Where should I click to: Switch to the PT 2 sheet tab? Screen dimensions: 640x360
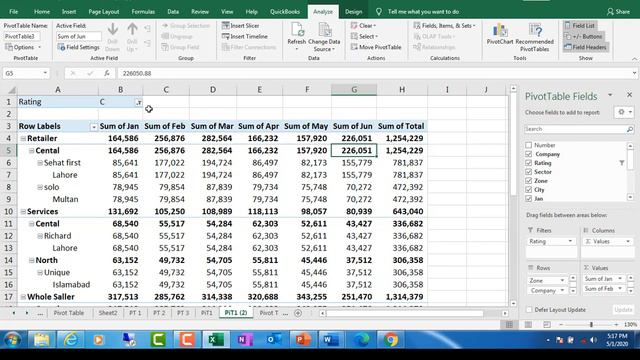point(159,313)
